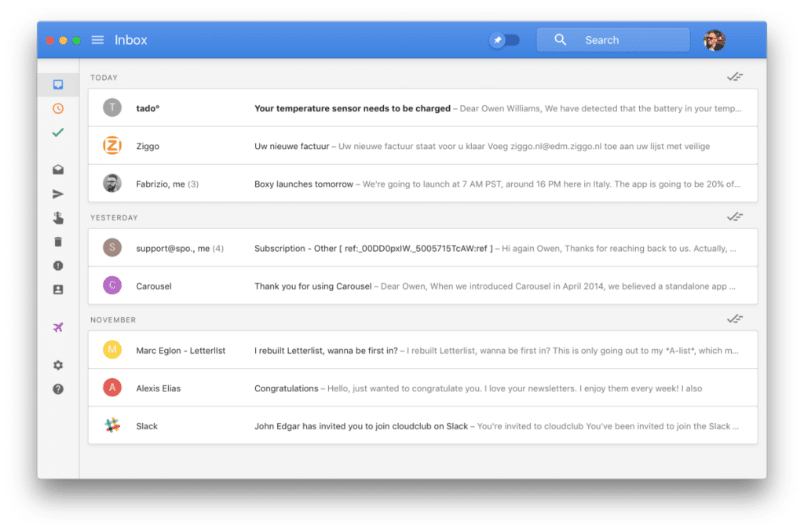The width and height of the screenshot is (804, 532).
Task: Click sender name 'Ziggo'
Action: click(x=148, y=146)
